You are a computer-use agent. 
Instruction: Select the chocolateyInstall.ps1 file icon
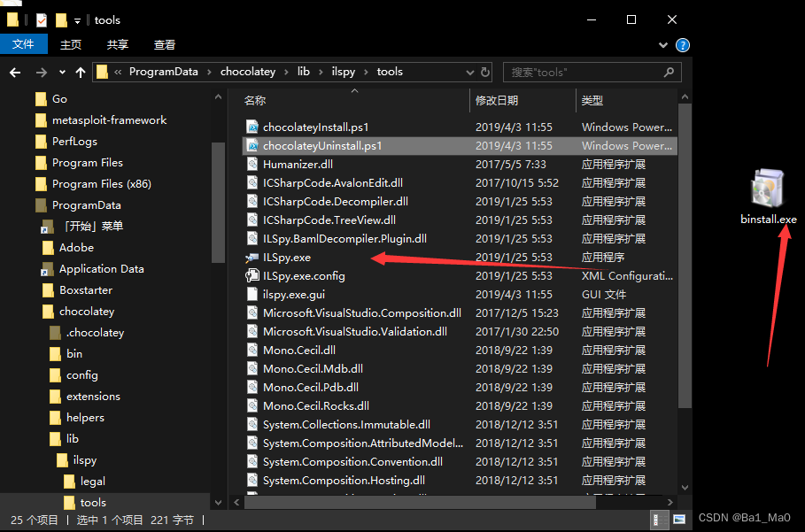click(252, 127)
